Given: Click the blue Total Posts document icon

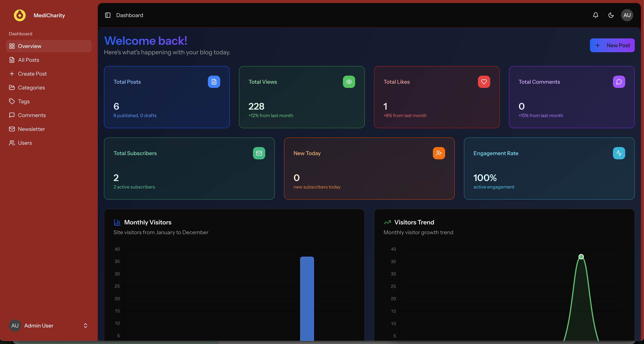Looking at the screenshot, I should (214, 82).
